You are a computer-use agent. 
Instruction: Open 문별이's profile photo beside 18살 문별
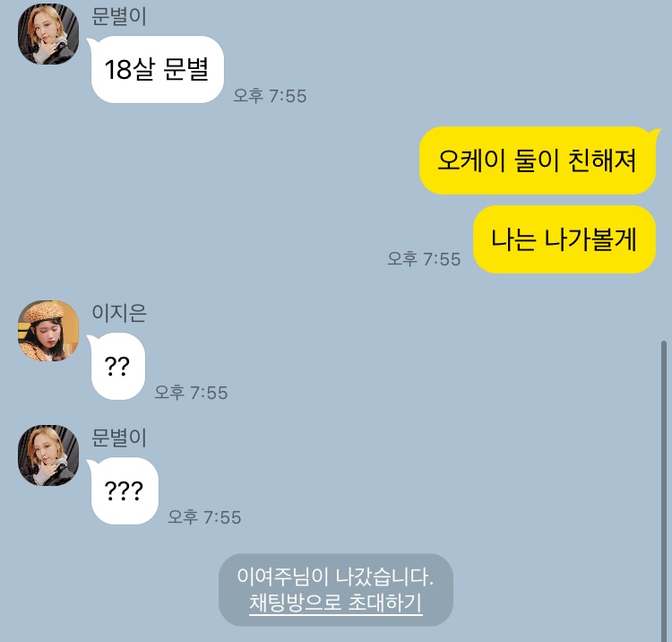pos(48,34)
